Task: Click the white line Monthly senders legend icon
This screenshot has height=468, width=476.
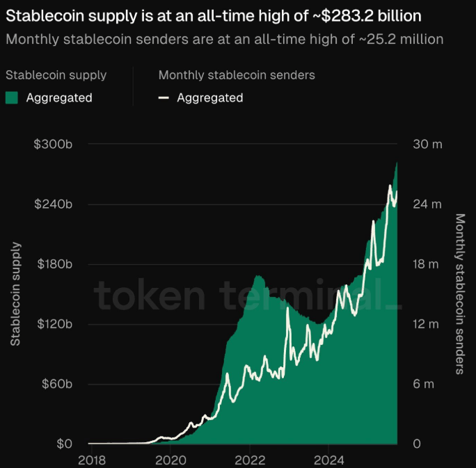Action: click(x=164, y=98)
